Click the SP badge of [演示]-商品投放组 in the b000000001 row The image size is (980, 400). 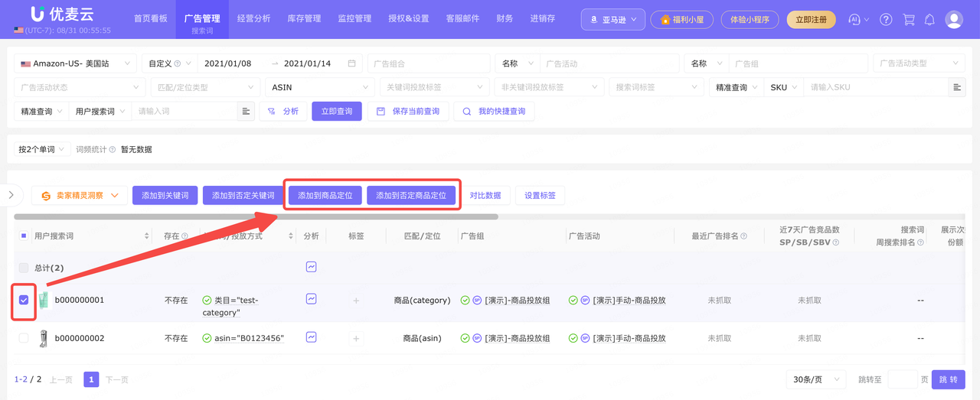coord(477,301)
